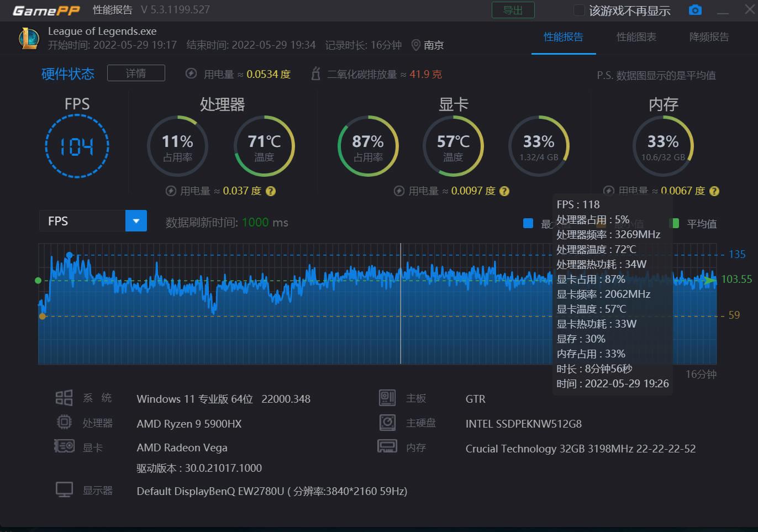Click the power meter icon beside 0.0534度
This screenshot has width=758, height=532.
click(x=191, y=73)
